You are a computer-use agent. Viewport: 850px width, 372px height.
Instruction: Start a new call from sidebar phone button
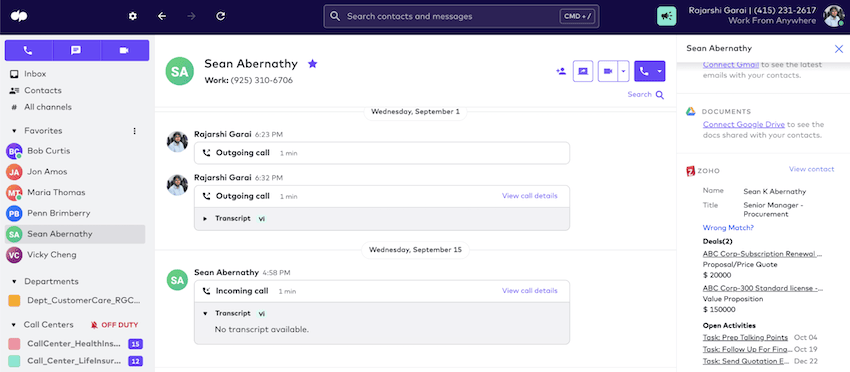point(29,50)
